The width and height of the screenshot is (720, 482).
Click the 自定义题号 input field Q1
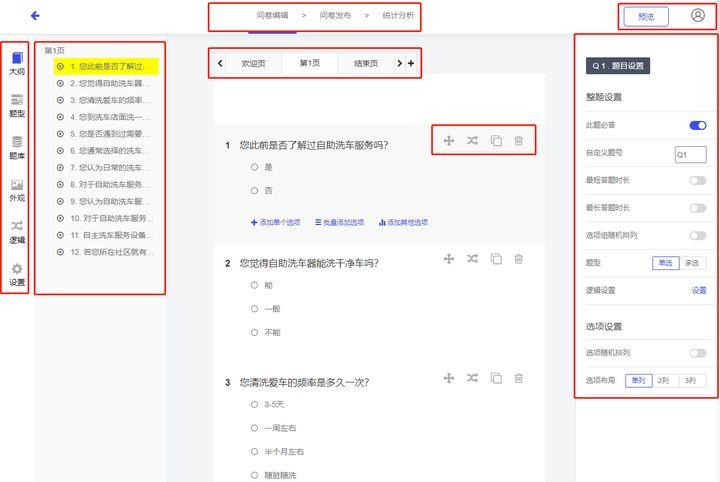(x=690, y=155)
